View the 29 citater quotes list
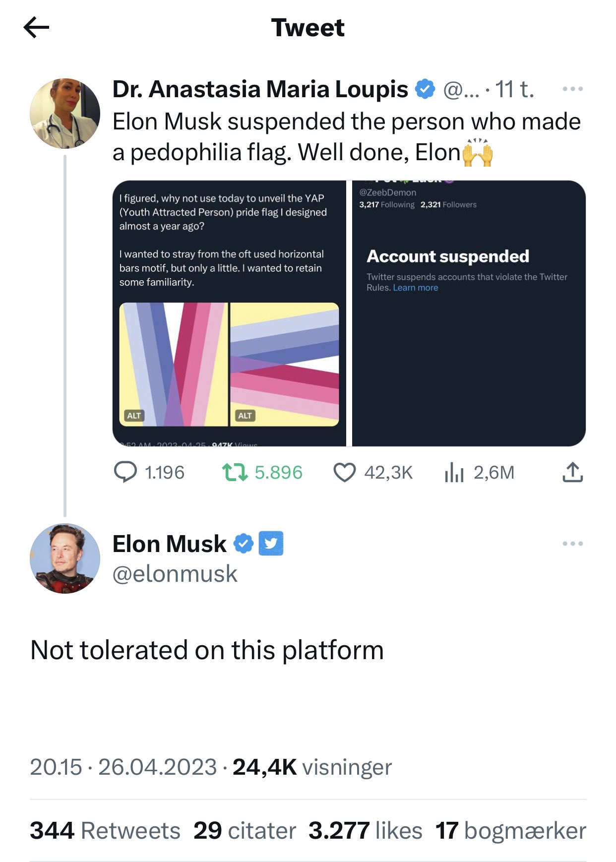 point(245,831)
